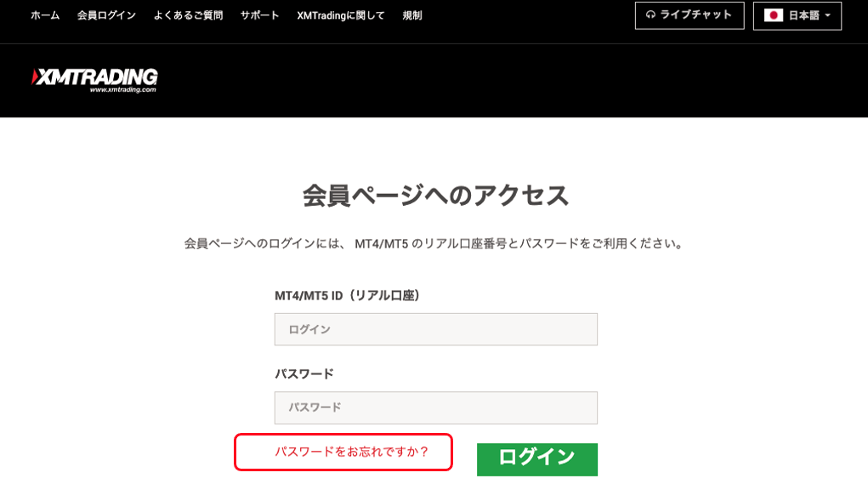Focus the パスワード input field

pyautogui.click(x=435, y=407)
